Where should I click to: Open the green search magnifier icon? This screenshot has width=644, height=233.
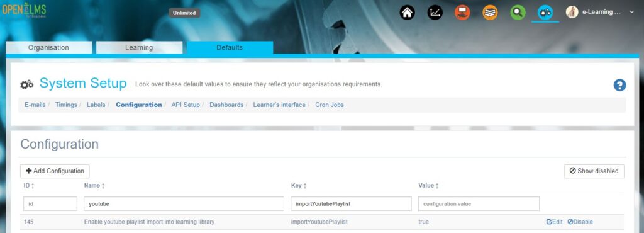pyautogui.click(x=518, y=13)
